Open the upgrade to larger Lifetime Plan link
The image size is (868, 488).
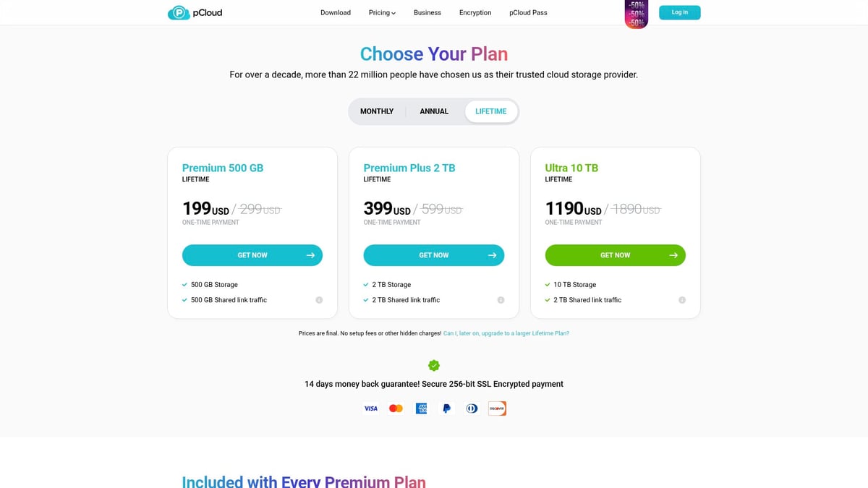[x=506, y=333]
